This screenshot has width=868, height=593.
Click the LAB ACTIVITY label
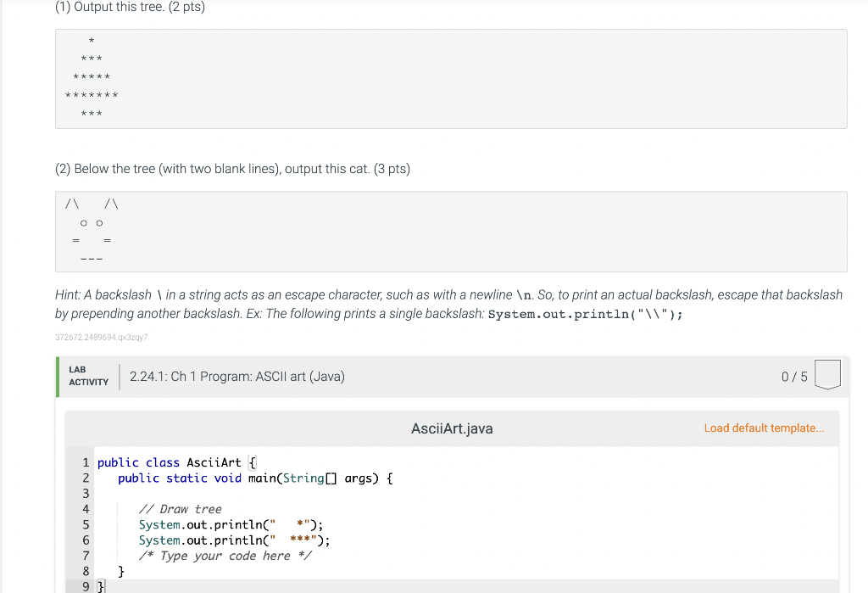pos(88,376)
